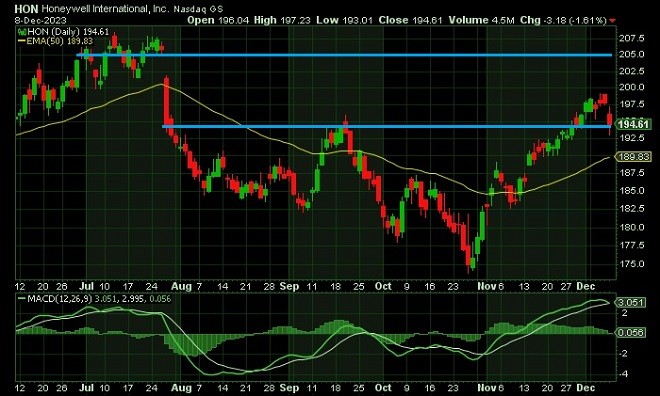Image resolution: width=660 pixels, height=396 pixels.
Task: Click the 202.5 price axis label
Action: [631, 71]
